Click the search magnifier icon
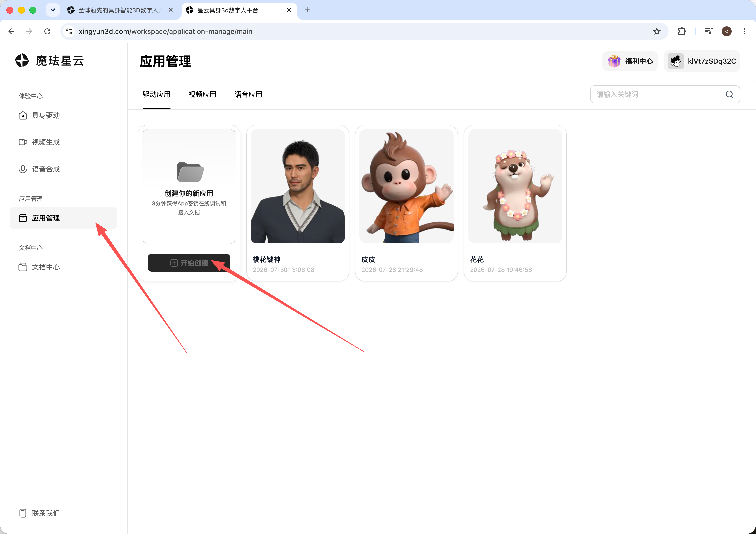 coord(729,95)
